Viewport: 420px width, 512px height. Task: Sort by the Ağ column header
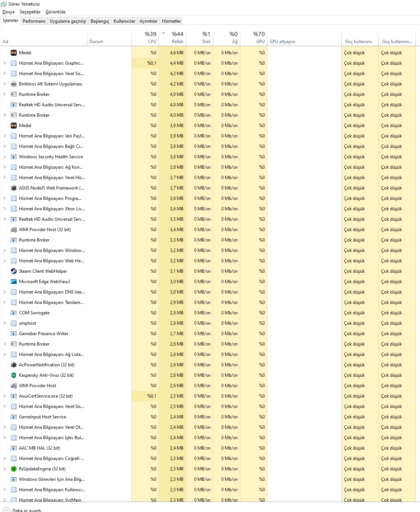(x=227, y=38)
